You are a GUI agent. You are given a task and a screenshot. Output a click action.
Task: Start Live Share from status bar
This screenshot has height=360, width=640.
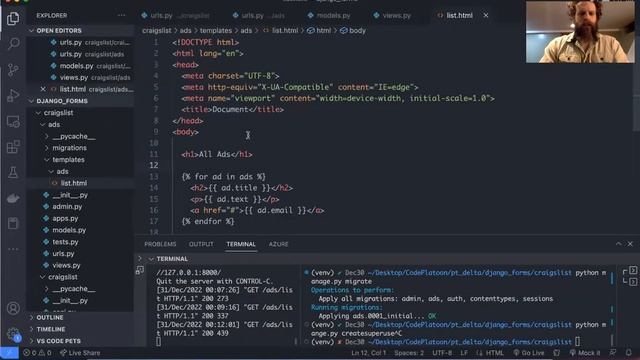pyautogui.click(x=80, y=353)
